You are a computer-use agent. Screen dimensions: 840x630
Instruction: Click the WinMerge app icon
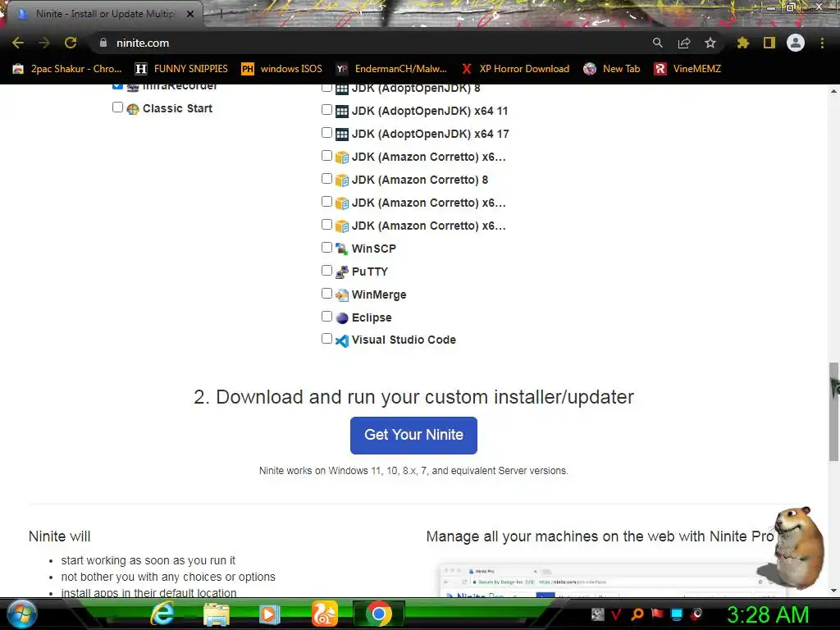click(342, 294)
